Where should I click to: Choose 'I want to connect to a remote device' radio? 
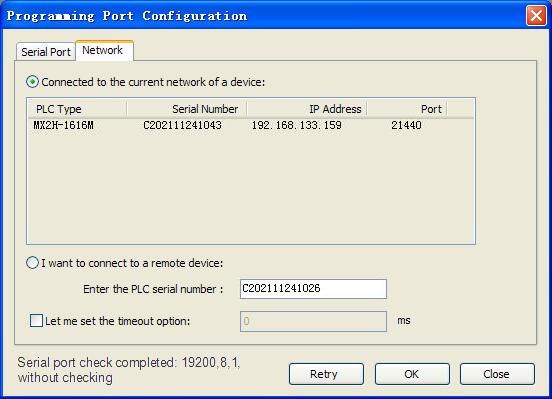pyautogui.click(x=32, y=263)
